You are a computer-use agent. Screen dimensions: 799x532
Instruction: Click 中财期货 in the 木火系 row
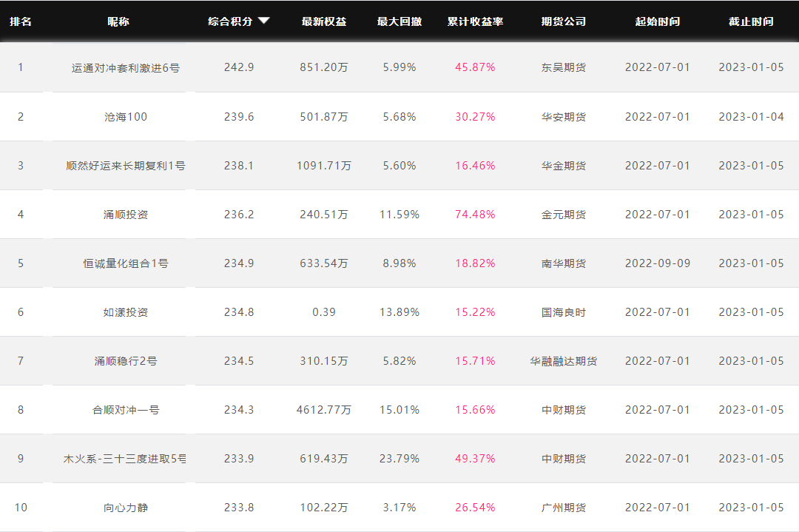click(564, 459)
